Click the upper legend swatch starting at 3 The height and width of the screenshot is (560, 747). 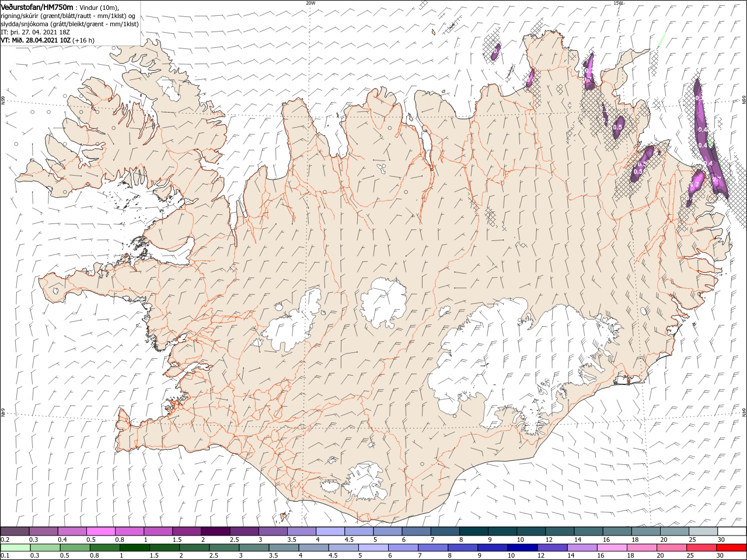click(x=273, y=531)
